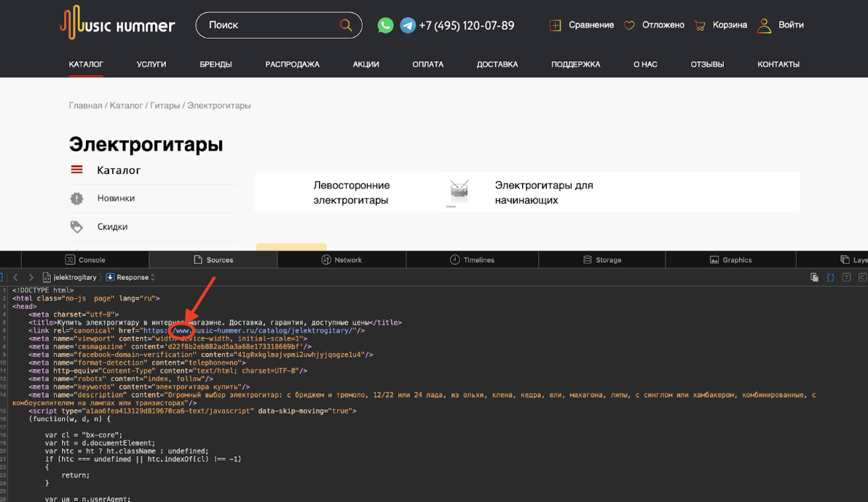Image resolution: width=868 pixels, height=502 pixels.
Task: Open Левосторонние электрогитары category link
Action: point(352,192)
